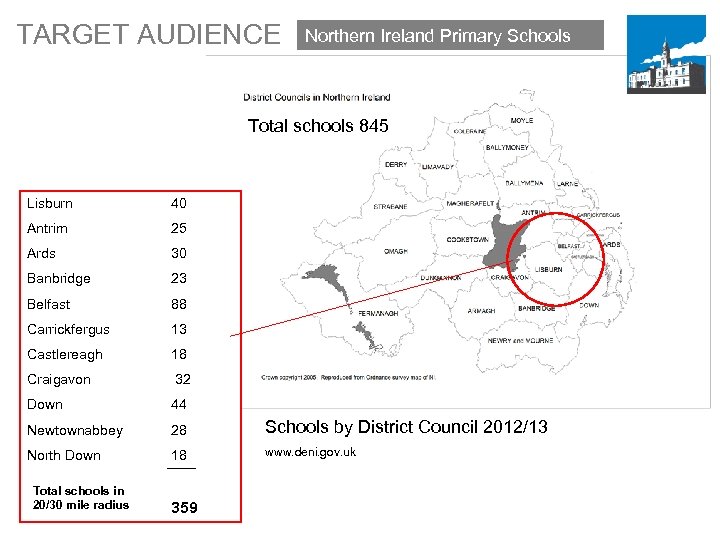Select the value 25 beside Antrim
720x540 pixels.
point(179,228)
